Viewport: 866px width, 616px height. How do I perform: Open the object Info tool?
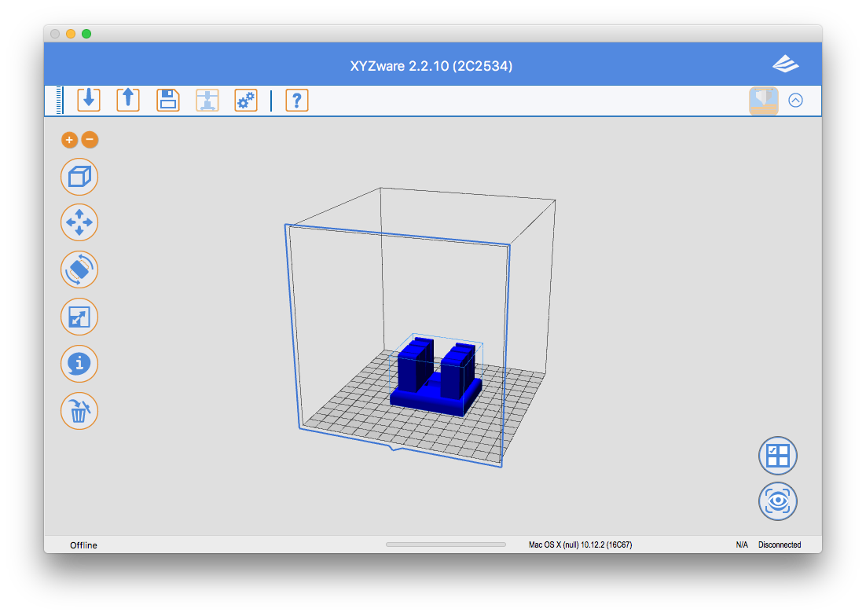click(79, 364)
